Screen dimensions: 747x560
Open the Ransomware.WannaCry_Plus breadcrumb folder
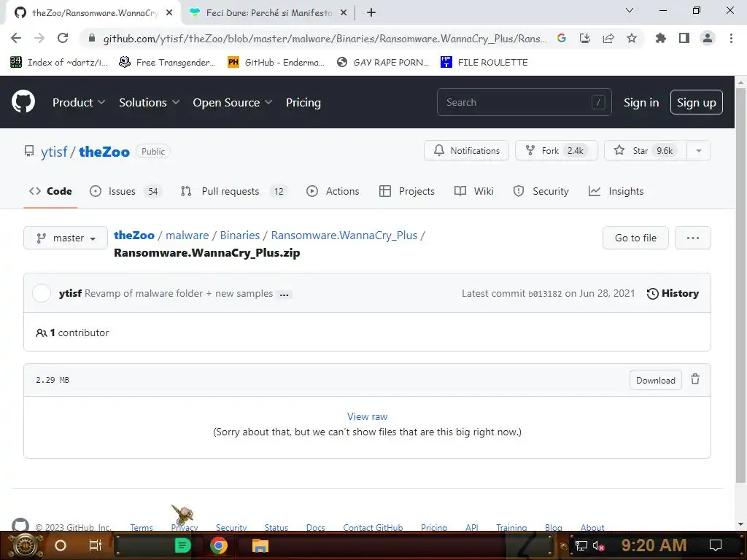(344, 236)
